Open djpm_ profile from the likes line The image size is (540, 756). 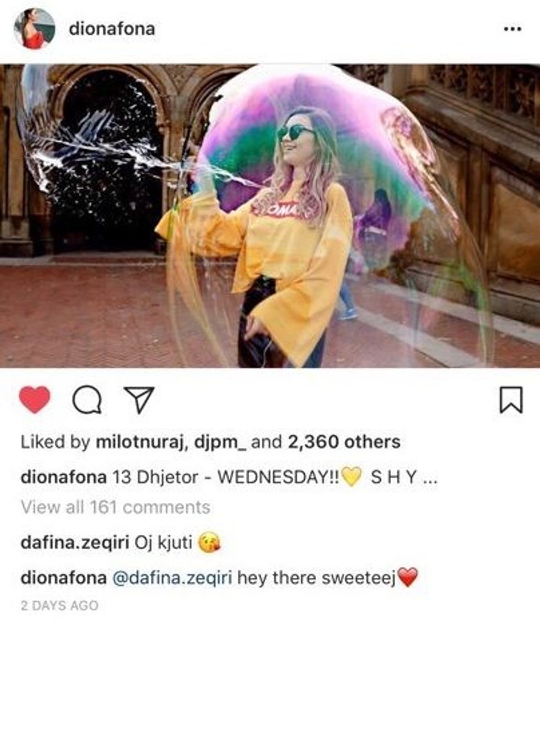(220, 442)
